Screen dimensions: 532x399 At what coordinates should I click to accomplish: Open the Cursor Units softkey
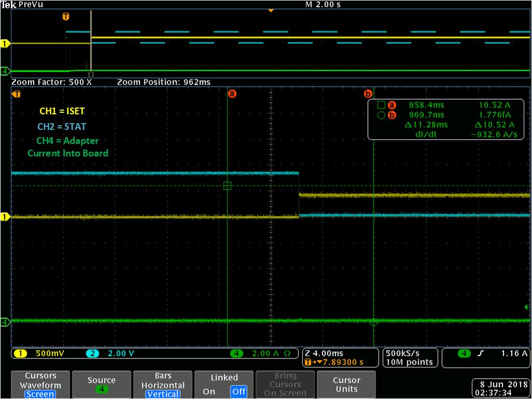(x=346, y=384)
